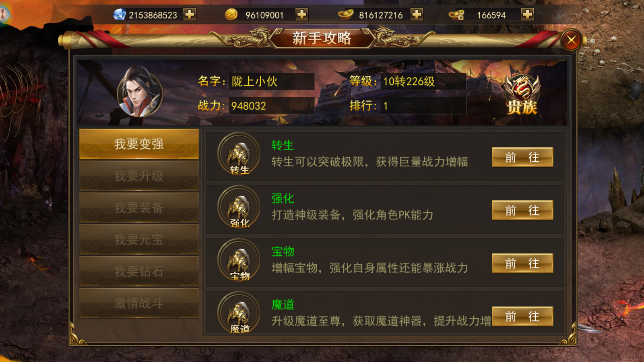Click plus icon beside 166594 currency
644x362 pixels.
pyautogui.click(x=527, y=14)
